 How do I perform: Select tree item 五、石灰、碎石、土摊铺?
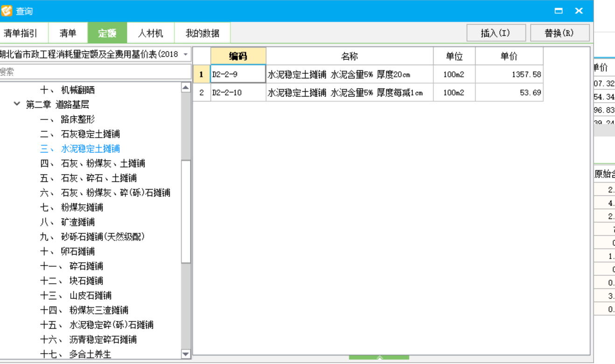tap(88, 178)
